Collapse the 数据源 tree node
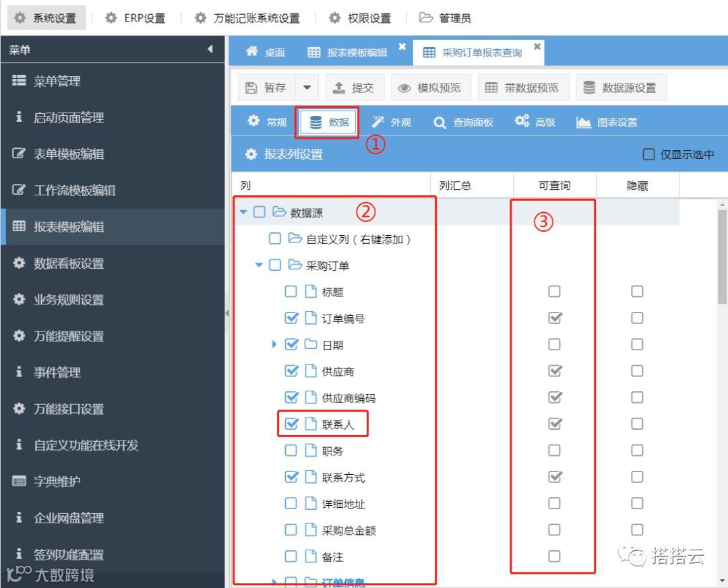Screen dimensions: 728x588 point(243,212)
